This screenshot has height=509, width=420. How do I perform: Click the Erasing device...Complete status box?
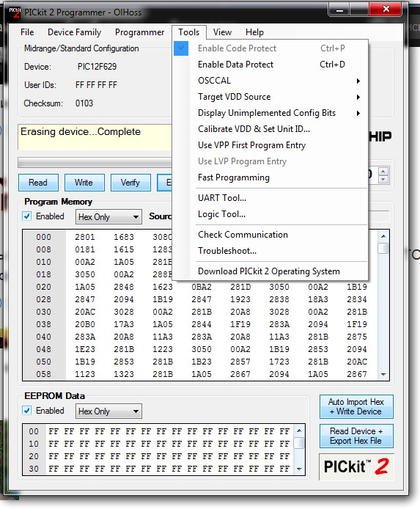[x=95, y=136]
